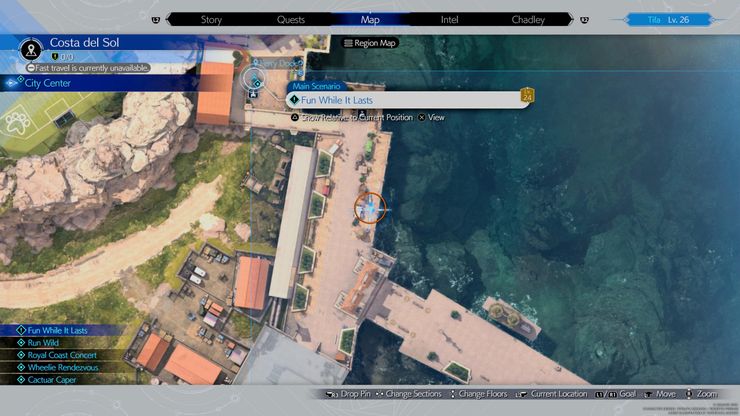The image size is (740, 416).
Task: Click the paw print icon on the field
Action: point(17,123)
